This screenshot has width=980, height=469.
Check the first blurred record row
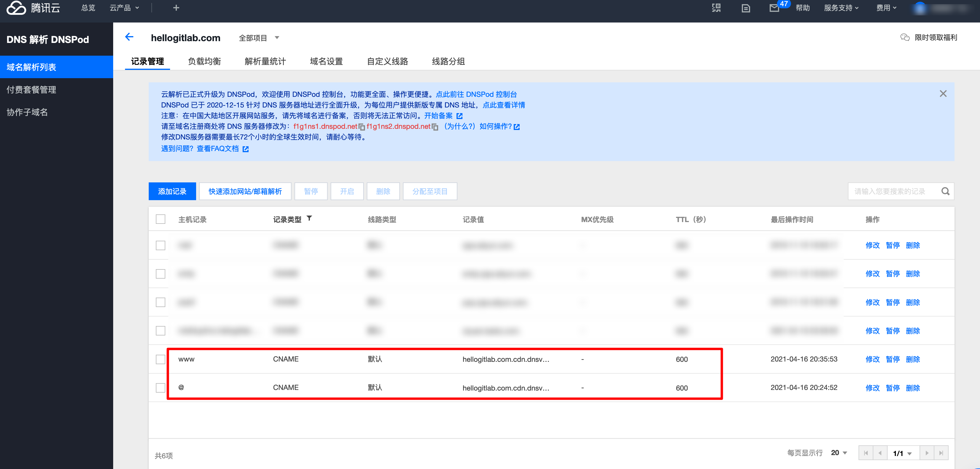[x=161, y=245]
